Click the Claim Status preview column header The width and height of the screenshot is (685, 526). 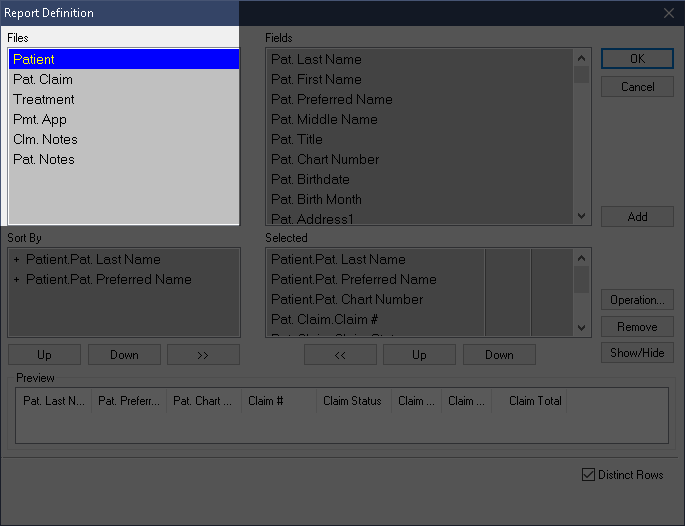[x=352, y=401]
